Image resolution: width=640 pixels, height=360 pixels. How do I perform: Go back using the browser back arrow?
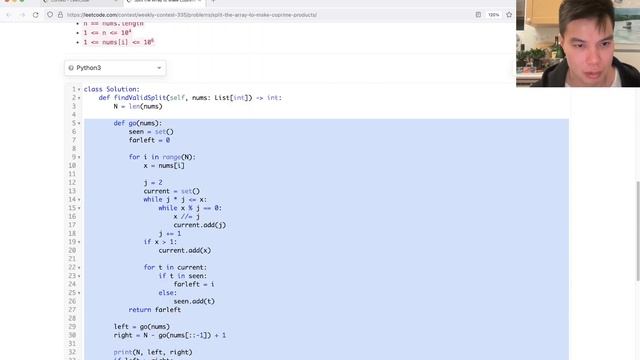9,15
